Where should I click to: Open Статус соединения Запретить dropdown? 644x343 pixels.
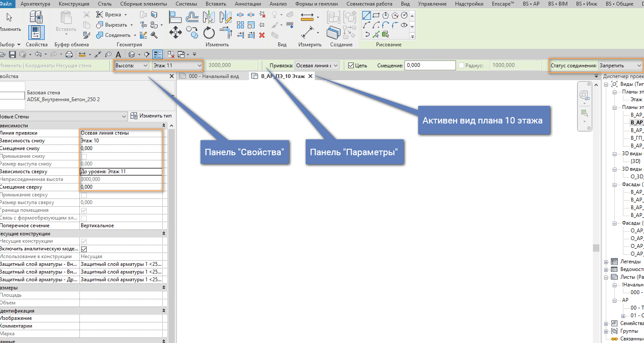(620, 66)
